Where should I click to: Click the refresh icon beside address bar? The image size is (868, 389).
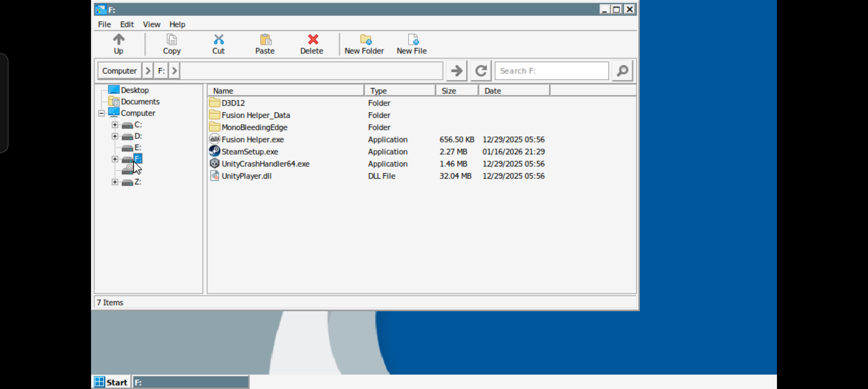coord(481,71)
